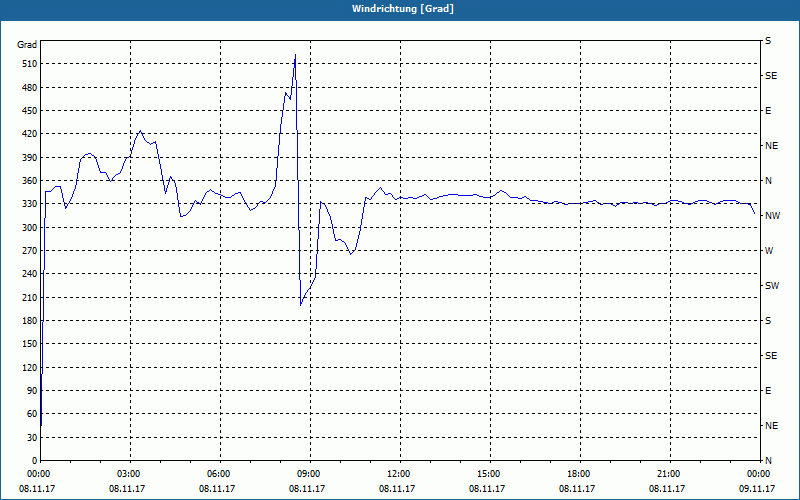
Task: Click the 12:00 time label
Action: tap(400, 474)
